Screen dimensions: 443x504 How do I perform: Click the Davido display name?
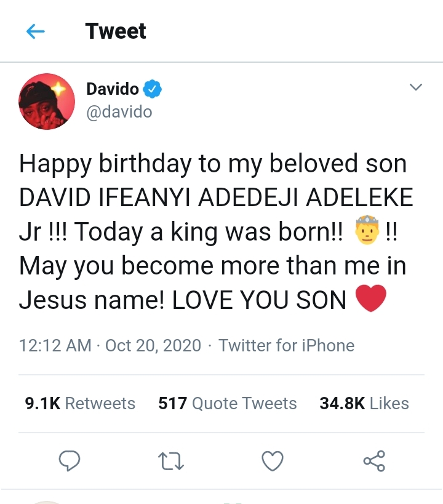[112, 89]
